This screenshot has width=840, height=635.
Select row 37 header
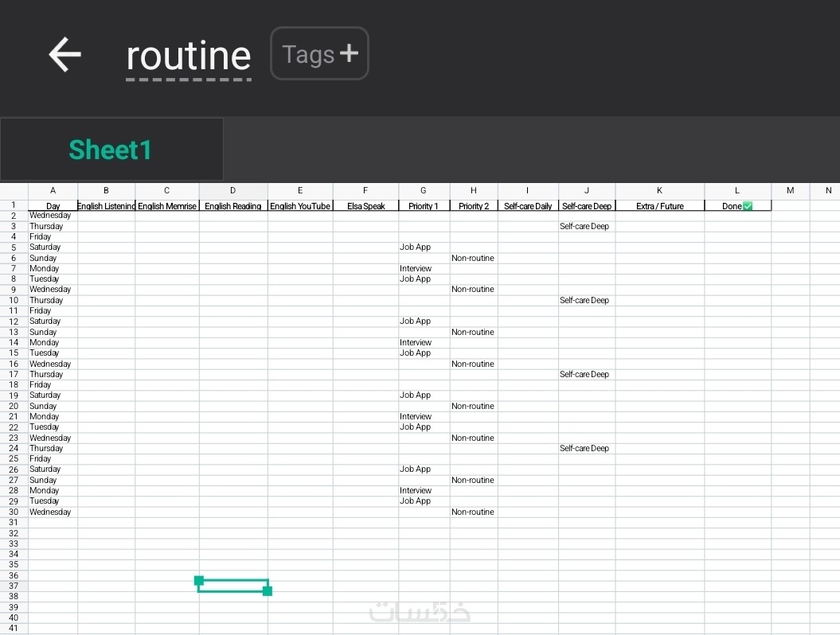point(14,586)
